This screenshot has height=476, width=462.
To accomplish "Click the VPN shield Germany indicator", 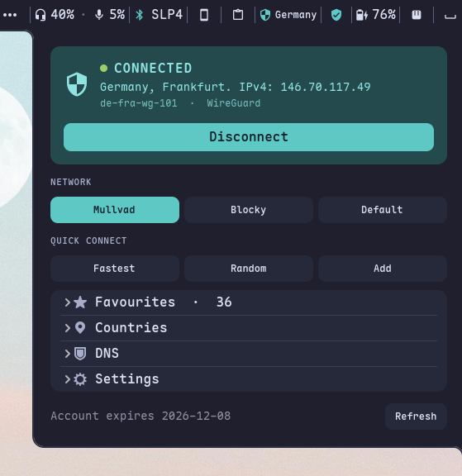I will [x=288, y=15].
